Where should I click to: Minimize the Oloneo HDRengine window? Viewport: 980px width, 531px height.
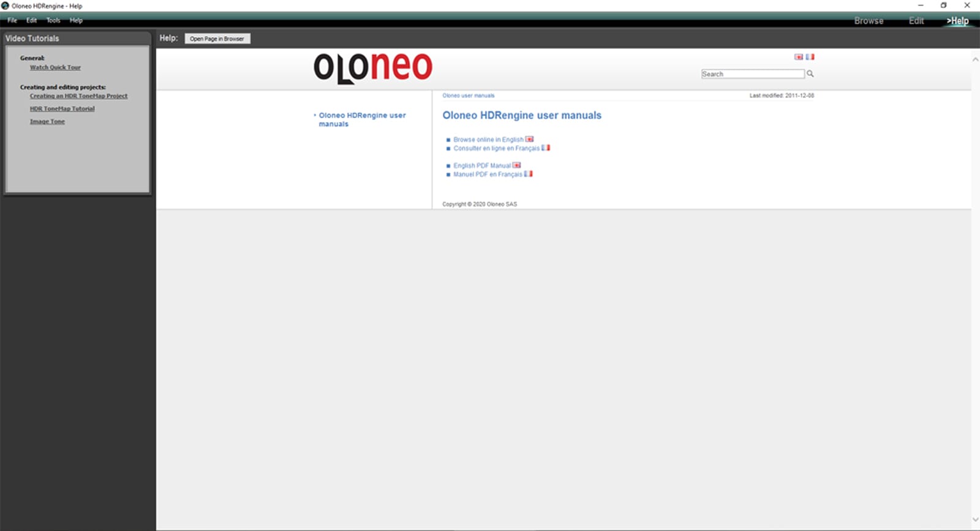click(x=921, y=6)
